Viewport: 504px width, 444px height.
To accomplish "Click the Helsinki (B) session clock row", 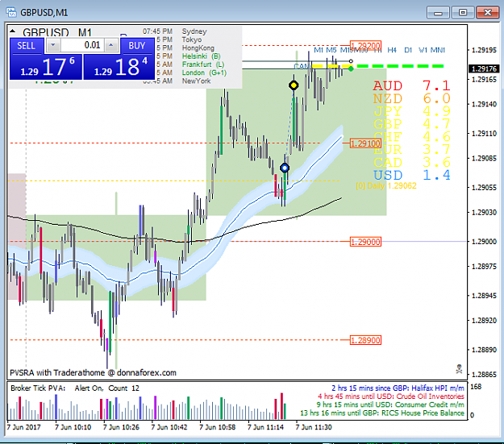I will (189, 56).
